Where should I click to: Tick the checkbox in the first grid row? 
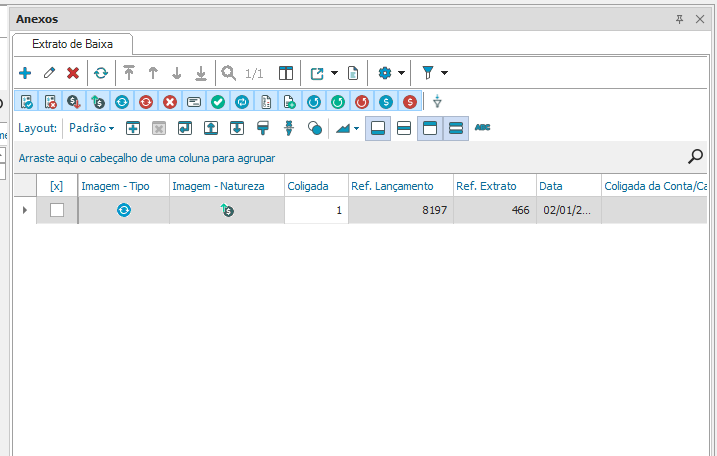point(57,210)
